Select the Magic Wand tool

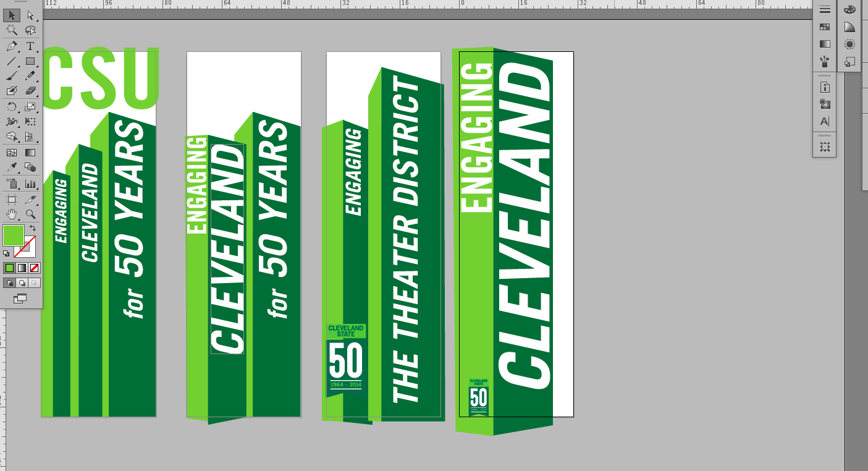click(11, 30)
